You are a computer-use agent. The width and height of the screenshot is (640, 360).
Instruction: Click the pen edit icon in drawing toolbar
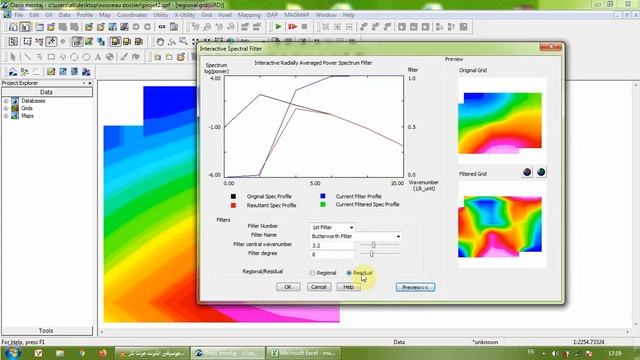[124, 57]
